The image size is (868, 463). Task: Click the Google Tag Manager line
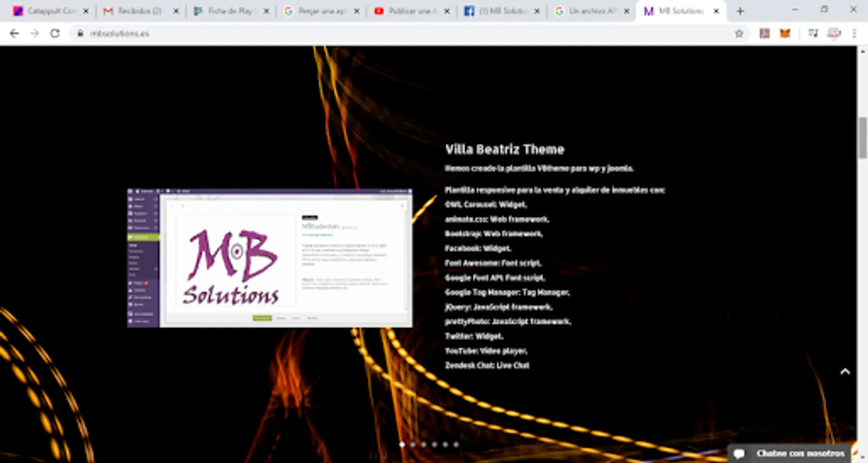point(507,292)
